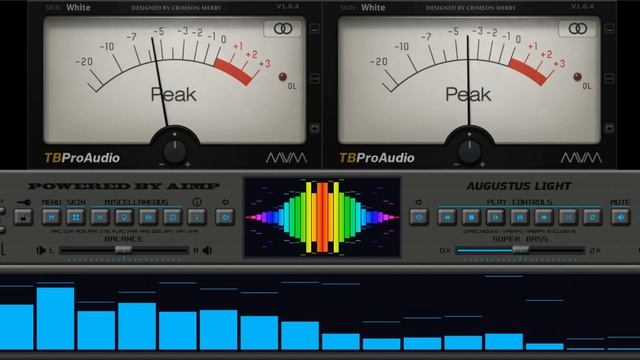Toggle the Mute speaker button
The image size is (640, 360).
[x=620, y=217]
